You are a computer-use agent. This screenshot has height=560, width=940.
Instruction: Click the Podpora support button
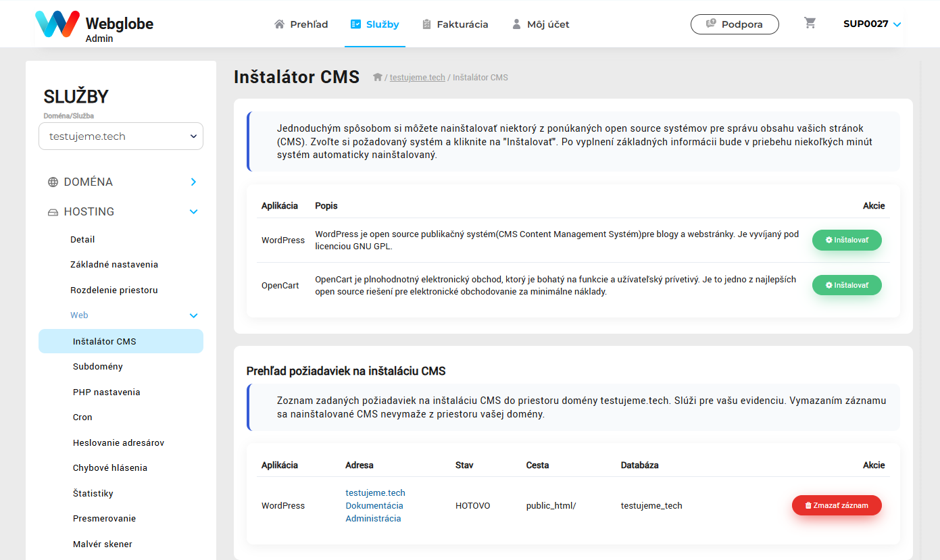click(735, 24)
